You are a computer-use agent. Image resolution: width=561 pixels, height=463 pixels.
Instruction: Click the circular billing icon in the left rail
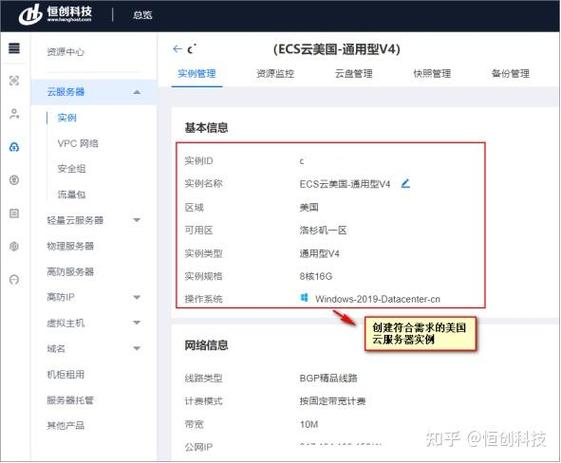click(14, 180)
